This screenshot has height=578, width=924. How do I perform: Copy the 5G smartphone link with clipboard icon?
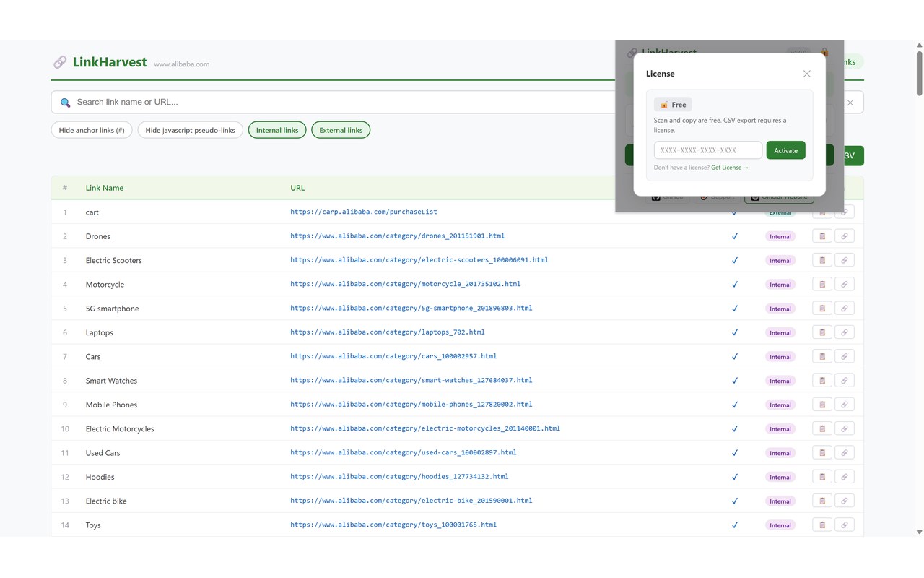click(x=822, y=309)
